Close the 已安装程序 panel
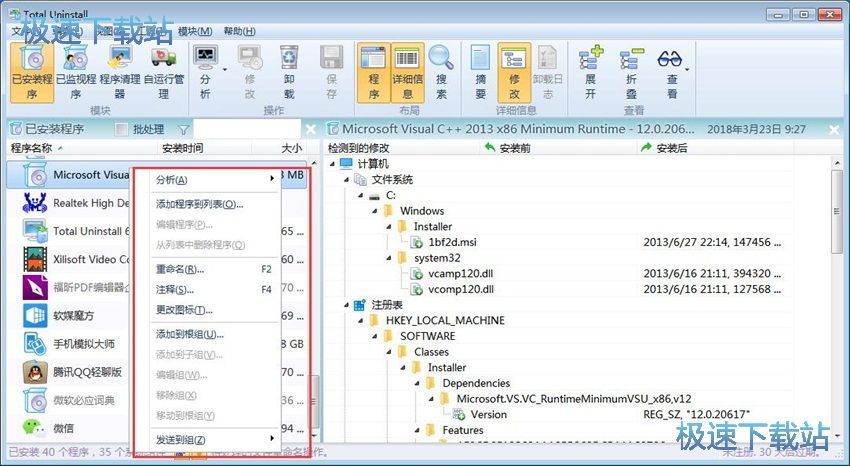Viewport: 850px width, 466px height. [x=311, y=130]
